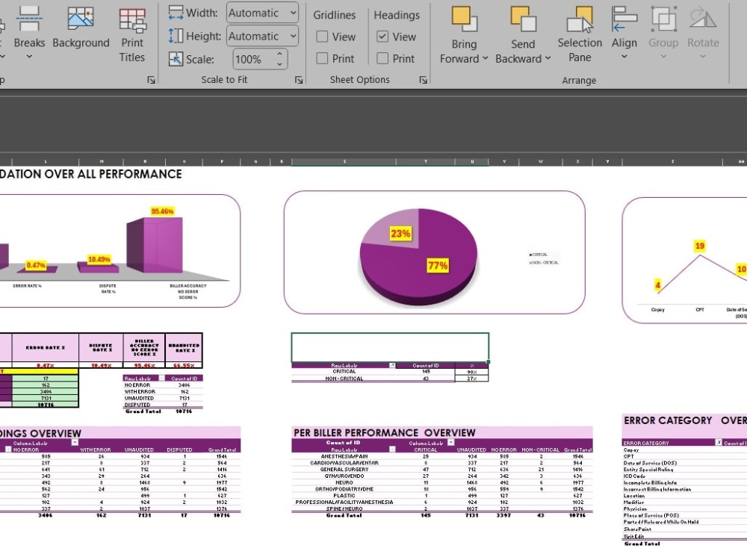The height and width of the screenshot is (560, 747).
Task: Select column S header
Action: [x=344, y=161]
